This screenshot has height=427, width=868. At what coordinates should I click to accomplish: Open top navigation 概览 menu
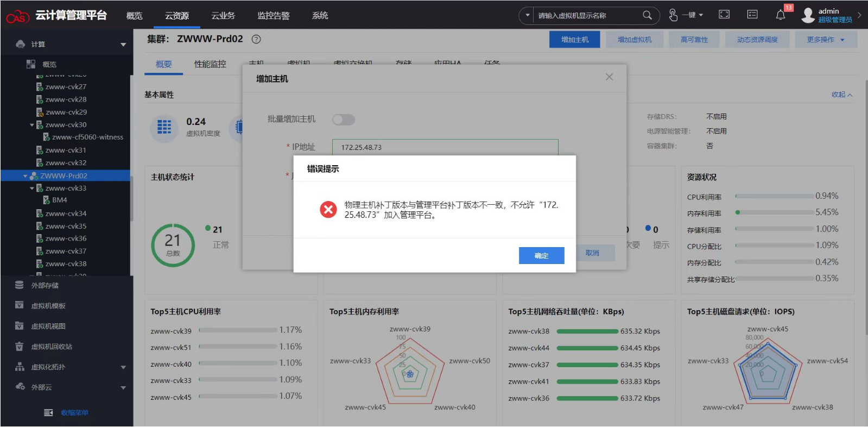[135, 16]
